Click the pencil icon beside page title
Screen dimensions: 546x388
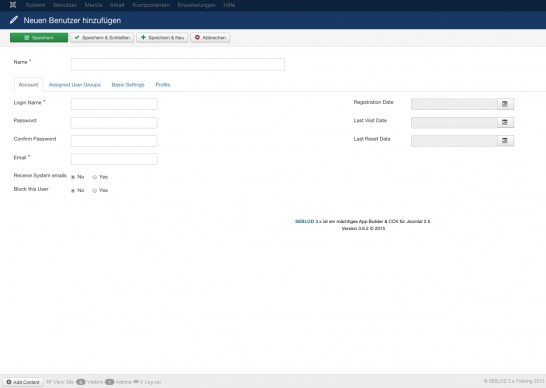[14, 20]
